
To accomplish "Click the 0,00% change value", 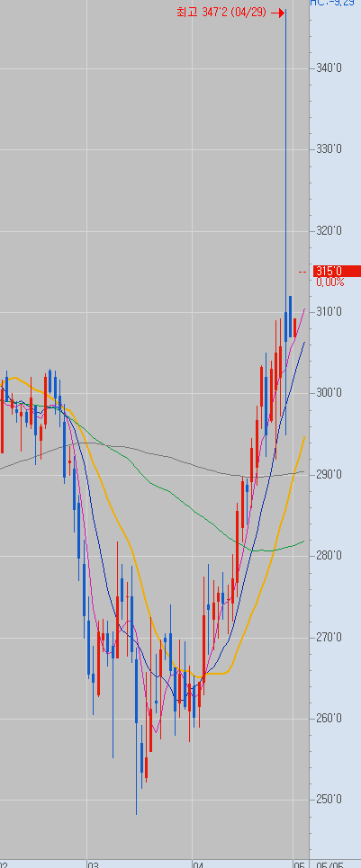I will pos(330,282).
